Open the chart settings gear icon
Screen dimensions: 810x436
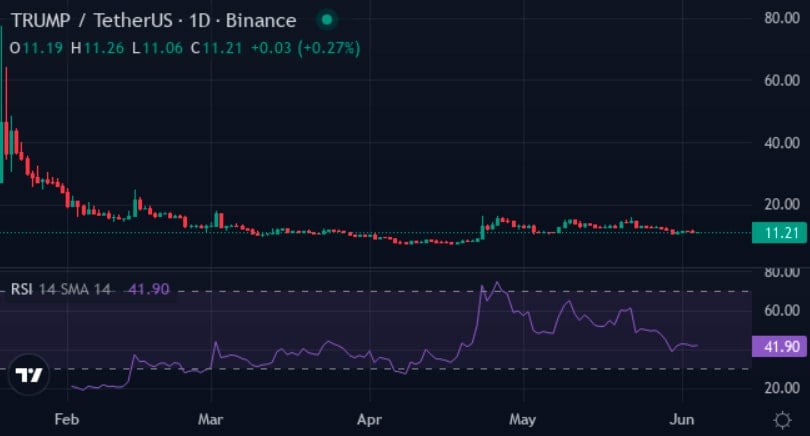click(x=782, y=419)
